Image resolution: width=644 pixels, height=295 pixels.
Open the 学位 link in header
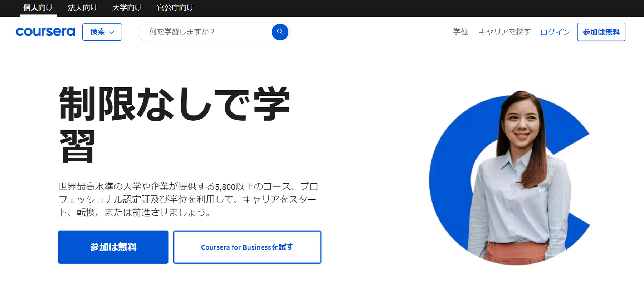pos(460,32)
